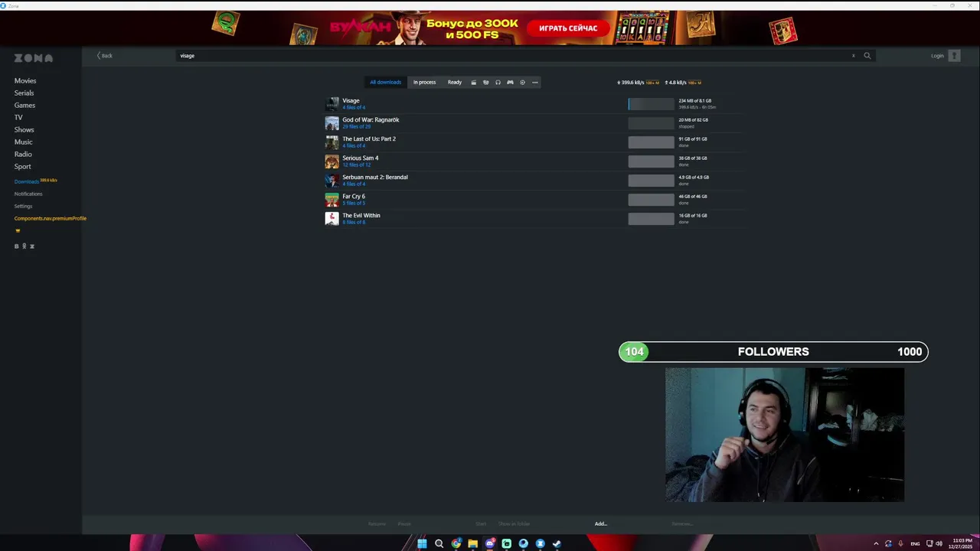
Task: Click download speed 399.6 kB/s indicator
Action: 637,83
